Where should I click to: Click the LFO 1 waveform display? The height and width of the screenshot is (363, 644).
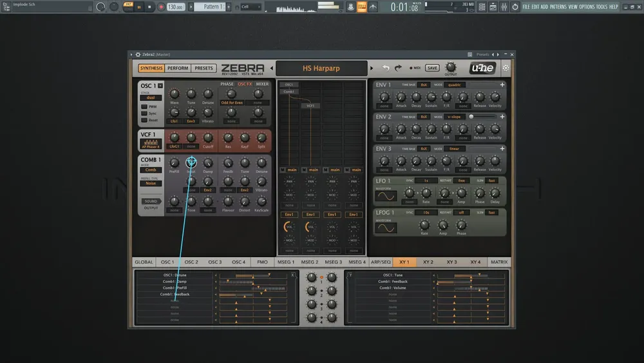pos(386,196)
